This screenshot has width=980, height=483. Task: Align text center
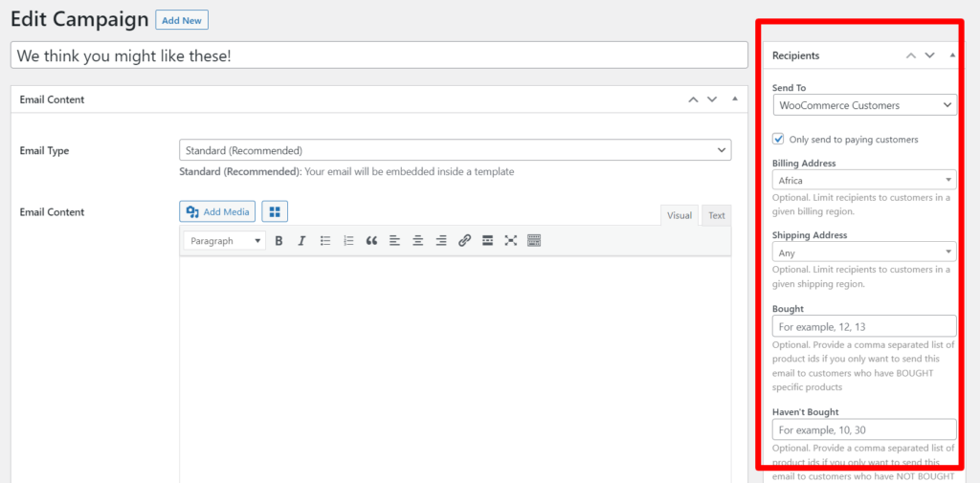(x=417, y=241)
